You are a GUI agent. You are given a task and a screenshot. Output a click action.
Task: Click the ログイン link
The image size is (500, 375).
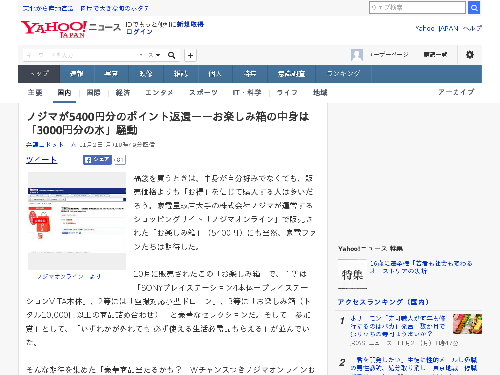(139, 32)
